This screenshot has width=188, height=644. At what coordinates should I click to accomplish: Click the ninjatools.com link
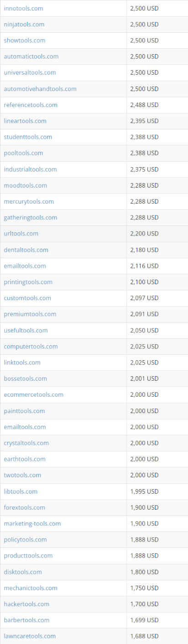pos(24,24)
